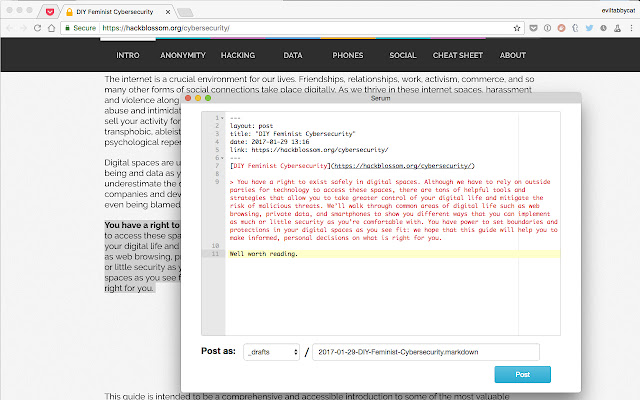Open the INTRO navigation item
This screenshot has height=400, width=640.
point(128,55)
